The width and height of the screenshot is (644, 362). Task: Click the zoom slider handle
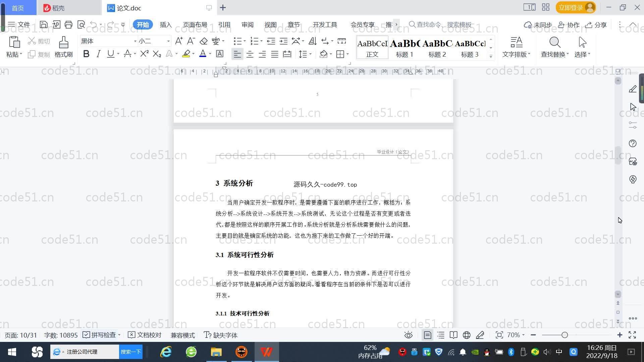click(x=565, y=335)
